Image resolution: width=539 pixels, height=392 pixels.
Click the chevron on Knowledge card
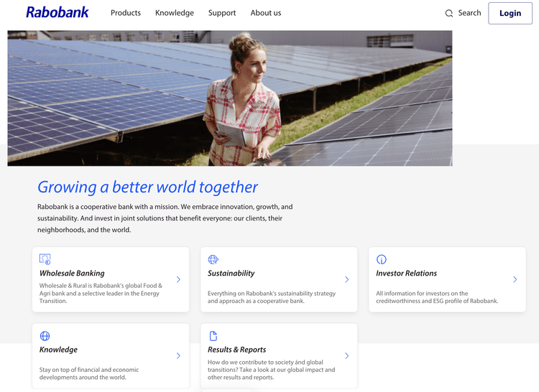coord(178,355)
